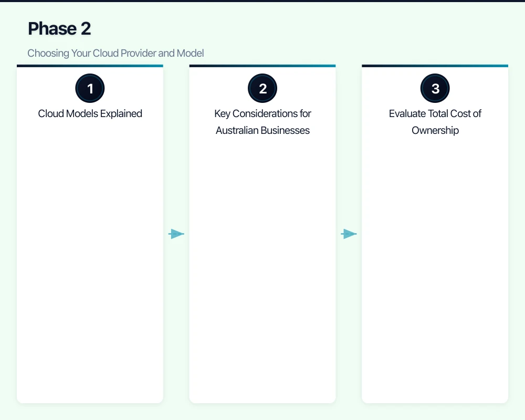Select the arrow between card 1 and 2
This screenshot has height=420, width=525.
176,234
